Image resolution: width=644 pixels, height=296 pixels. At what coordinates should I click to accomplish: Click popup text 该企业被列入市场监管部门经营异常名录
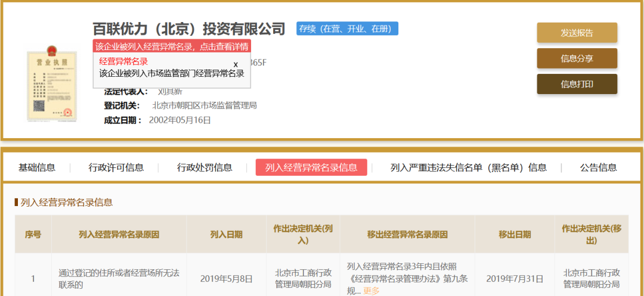click(172, 74)
